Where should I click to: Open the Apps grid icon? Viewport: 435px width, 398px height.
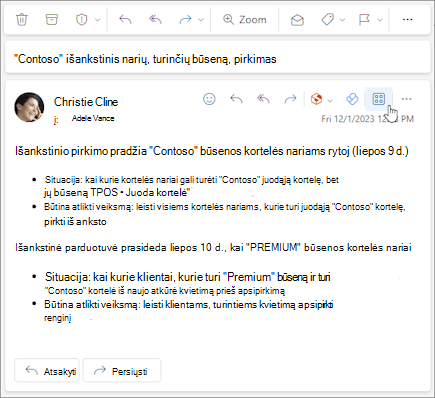379,99
